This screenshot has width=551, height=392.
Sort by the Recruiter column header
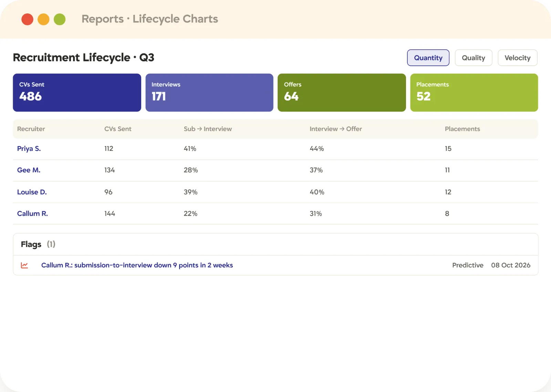[x=31, y=129]
